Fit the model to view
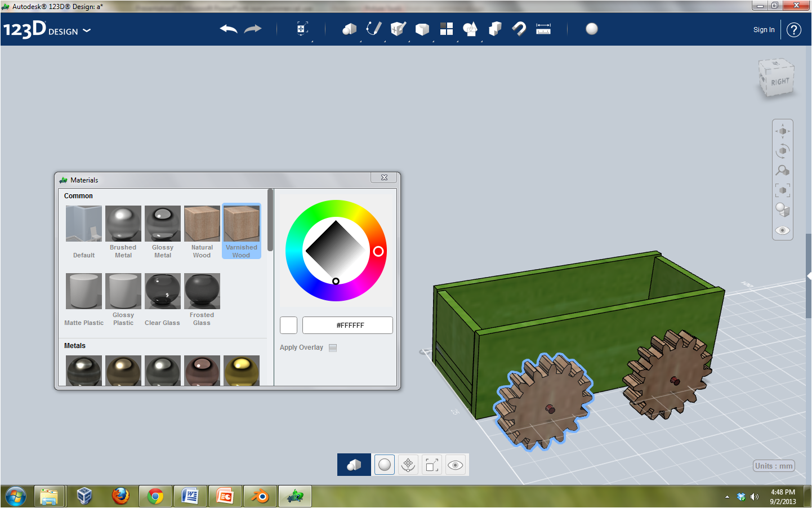Viewport: 812px width, 508px height. tap(783, 190)
